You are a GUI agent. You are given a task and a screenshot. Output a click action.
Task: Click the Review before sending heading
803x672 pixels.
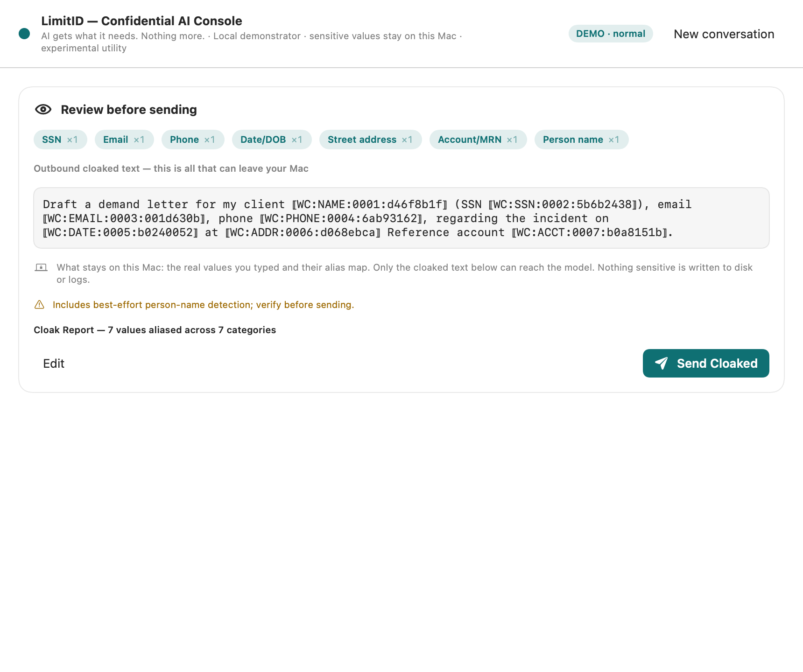tap(129, 110)
